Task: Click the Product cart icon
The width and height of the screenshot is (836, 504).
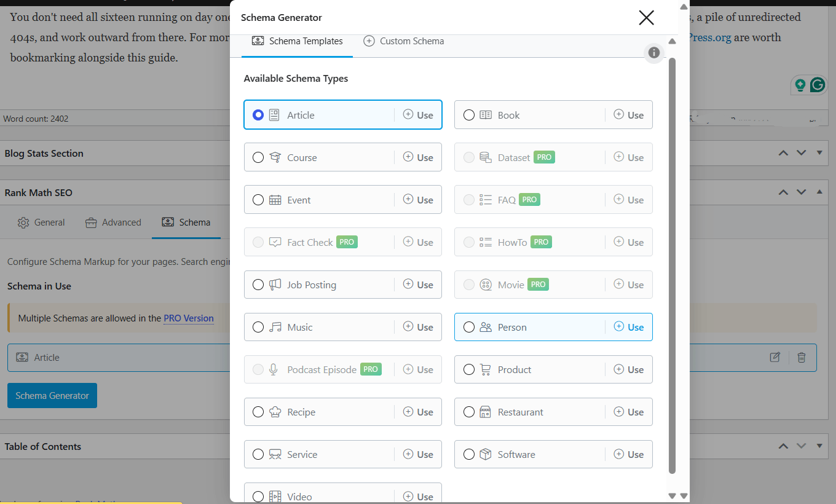Action: (486, 369)
